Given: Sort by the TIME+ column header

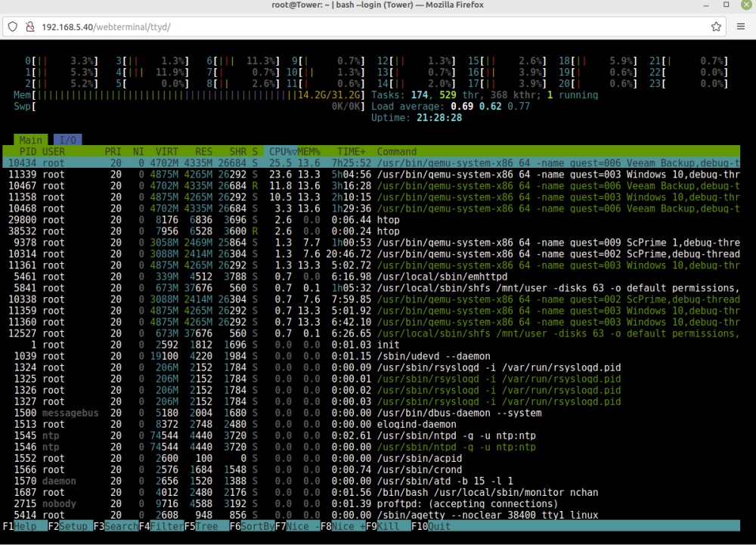Looking at the screenshot, I should point(351,151).
